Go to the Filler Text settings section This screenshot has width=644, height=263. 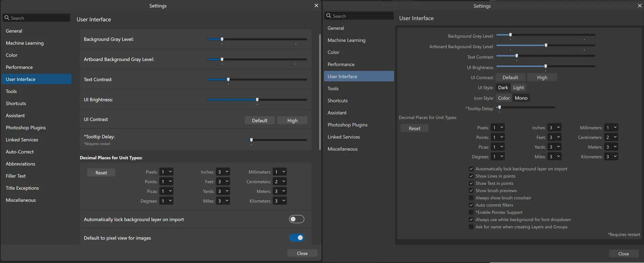coord(16,176)
